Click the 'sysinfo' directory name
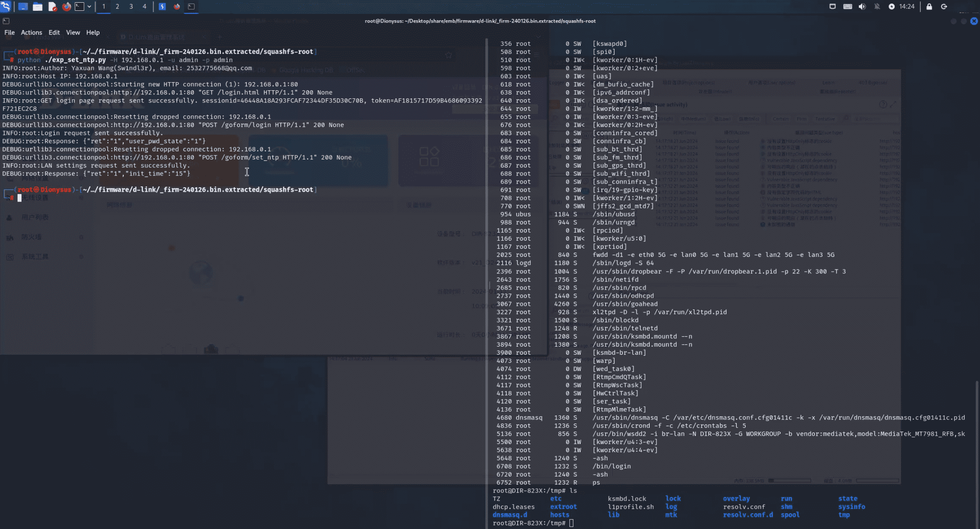This screenshot has width=980, height=529. 852,507
